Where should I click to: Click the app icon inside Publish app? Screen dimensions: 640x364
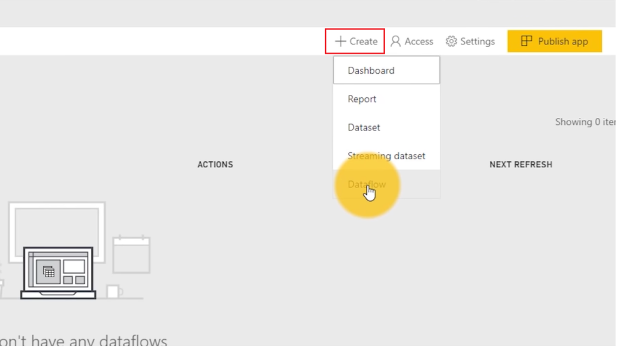tap(527, 41)
